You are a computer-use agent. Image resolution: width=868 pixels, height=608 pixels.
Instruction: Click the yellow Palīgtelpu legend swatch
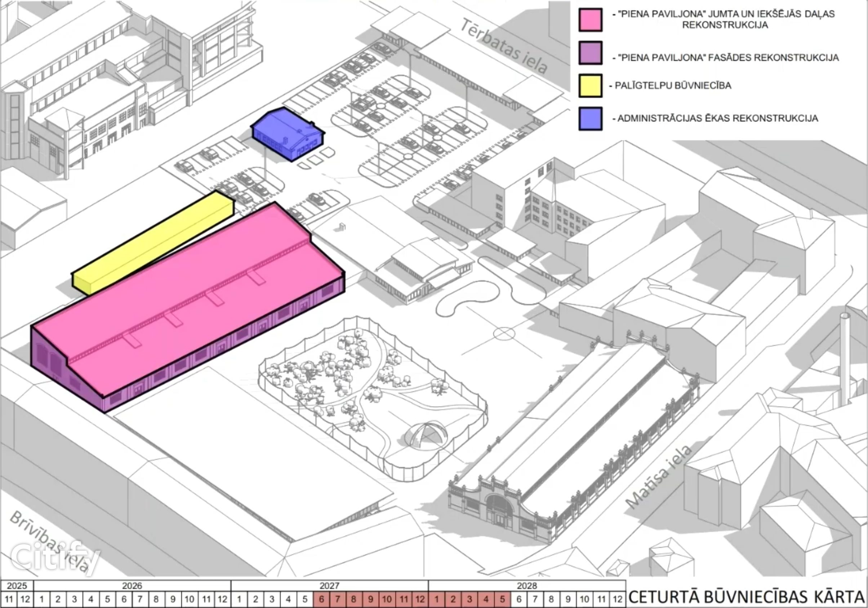pyautogui.click(x=590, y=86)
